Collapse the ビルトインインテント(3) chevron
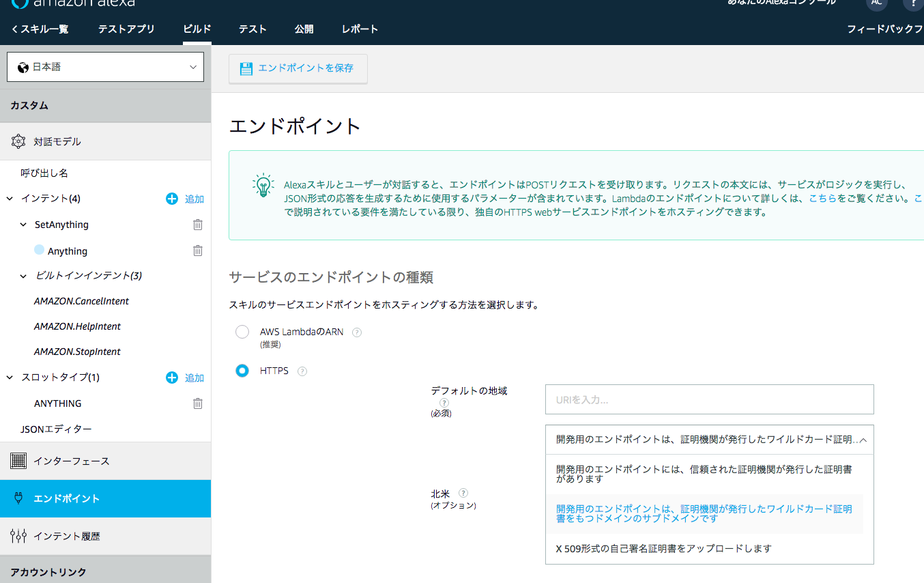 pyautogui.click(x=24, y=276)
